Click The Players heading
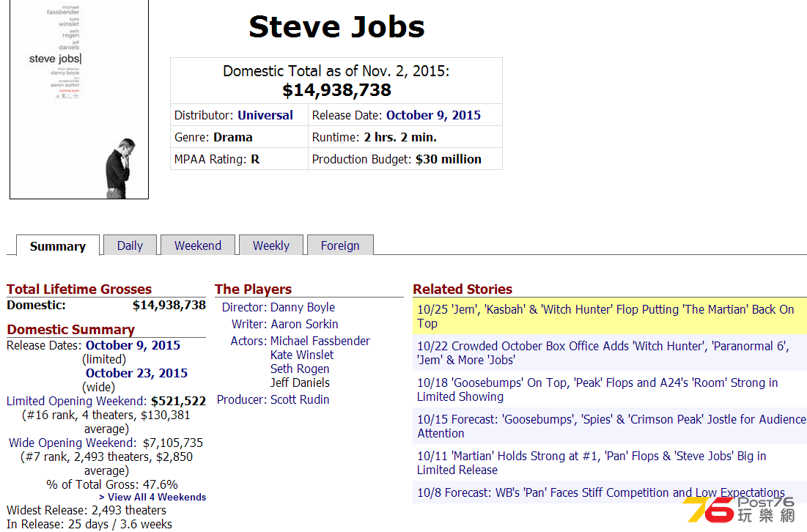Screen dimensions: 807x532 [253, 289]
